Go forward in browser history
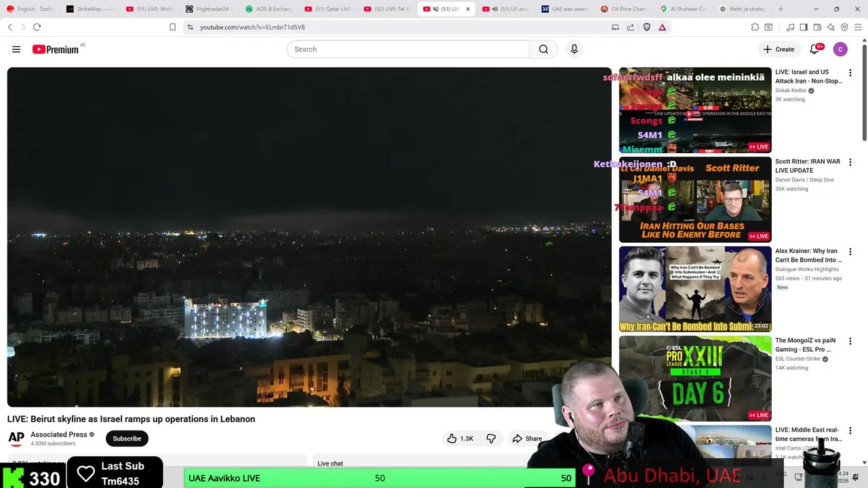 pyautogui.click(x=23, y=27)
